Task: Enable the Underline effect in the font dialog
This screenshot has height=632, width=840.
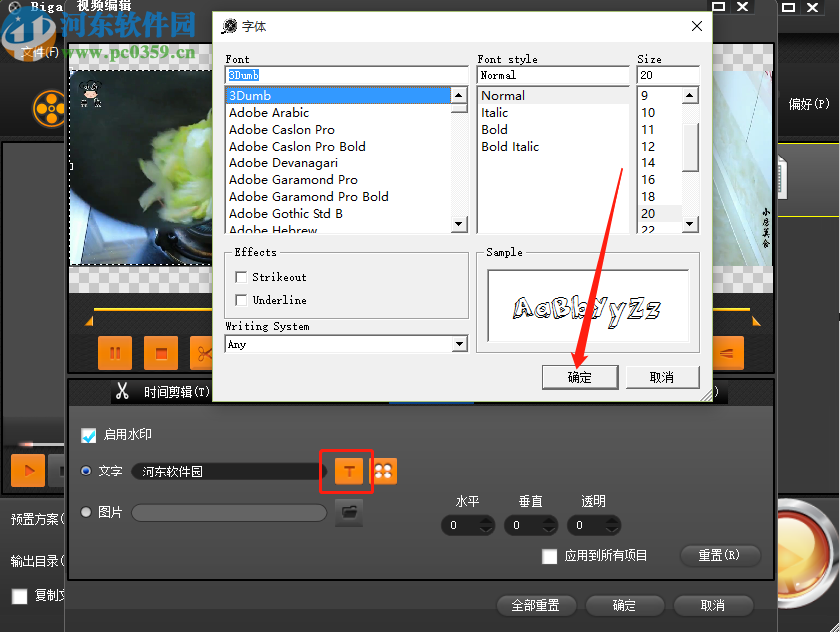Action: (x=240, y=299)
